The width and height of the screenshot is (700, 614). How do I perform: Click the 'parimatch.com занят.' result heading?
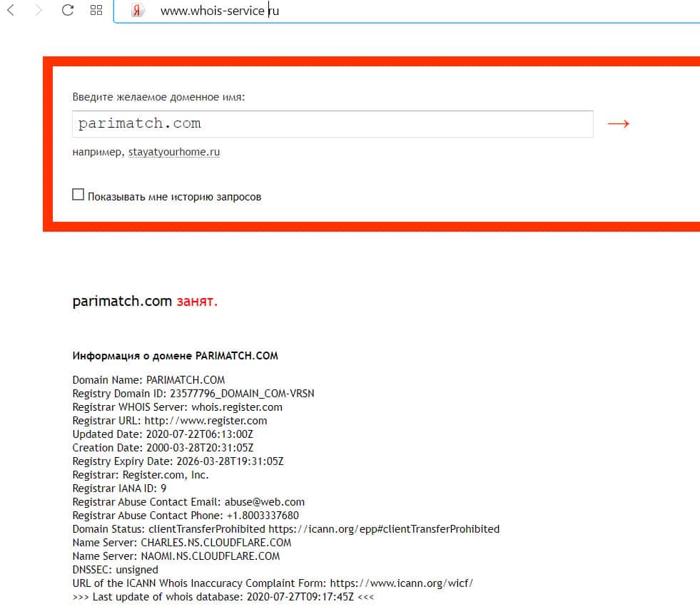point(145,302)
